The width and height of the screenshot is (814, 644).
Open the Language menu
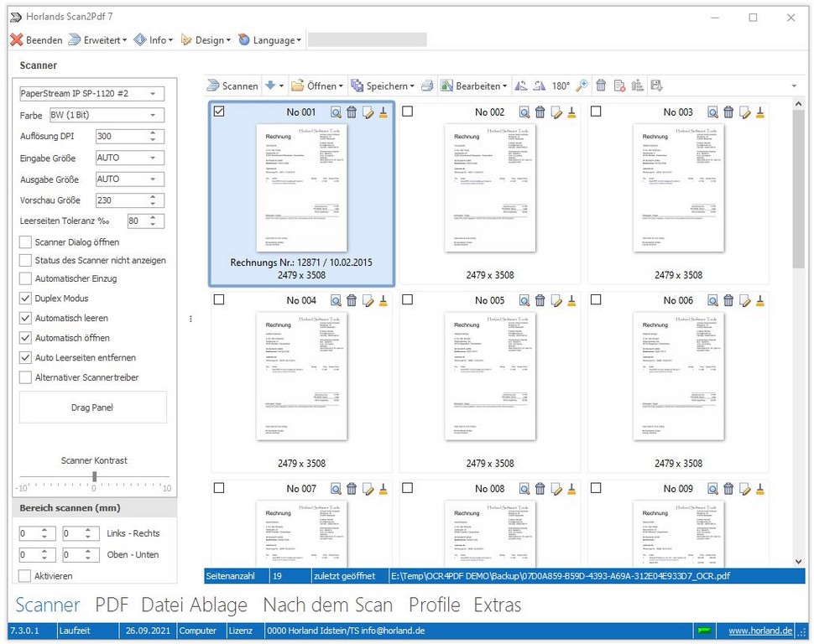click(x=270, y=39)
